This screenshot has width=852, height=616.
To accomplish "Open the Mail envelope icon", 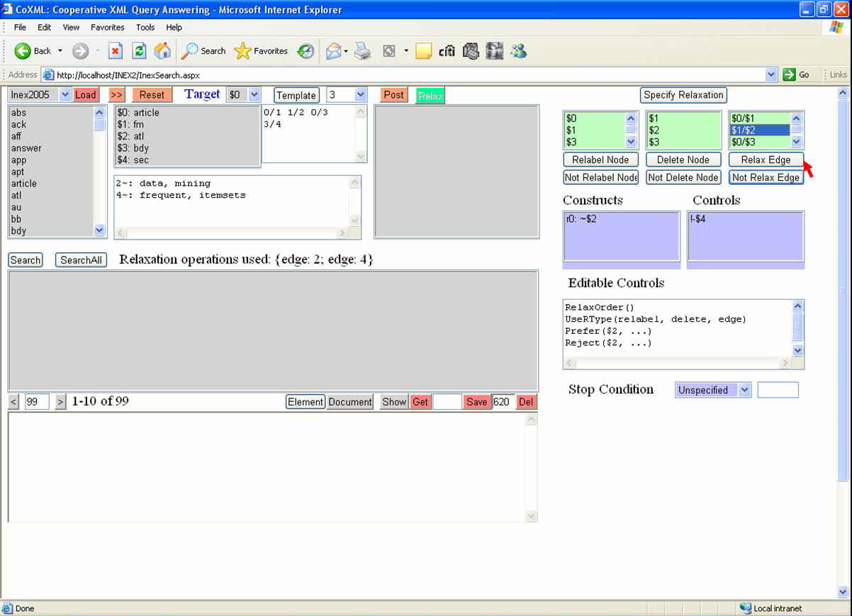I will coord(333,51).
